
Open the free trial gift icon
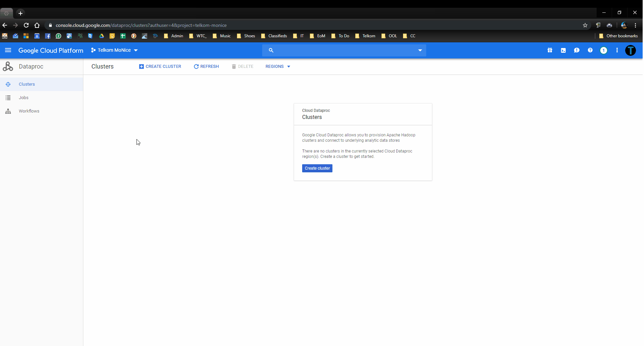point(550,50)
